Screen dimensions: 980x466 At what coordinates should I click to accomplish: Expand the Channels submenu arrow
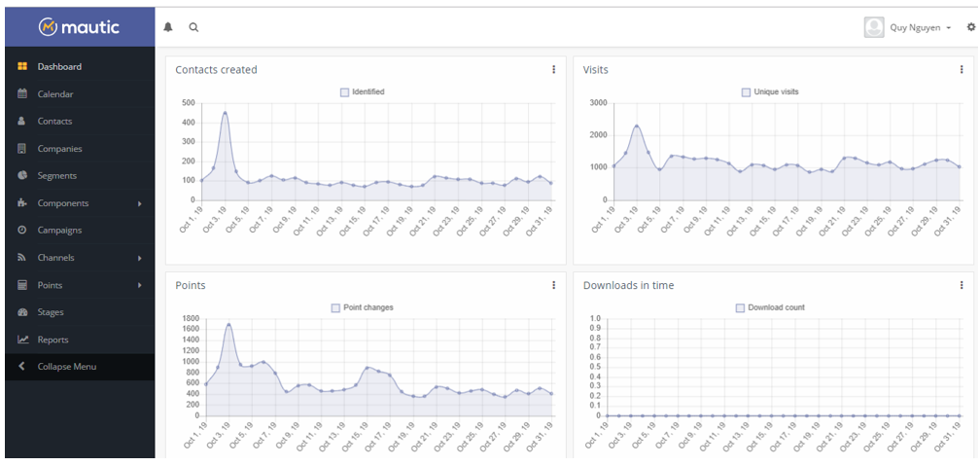[x=140, y=258]
